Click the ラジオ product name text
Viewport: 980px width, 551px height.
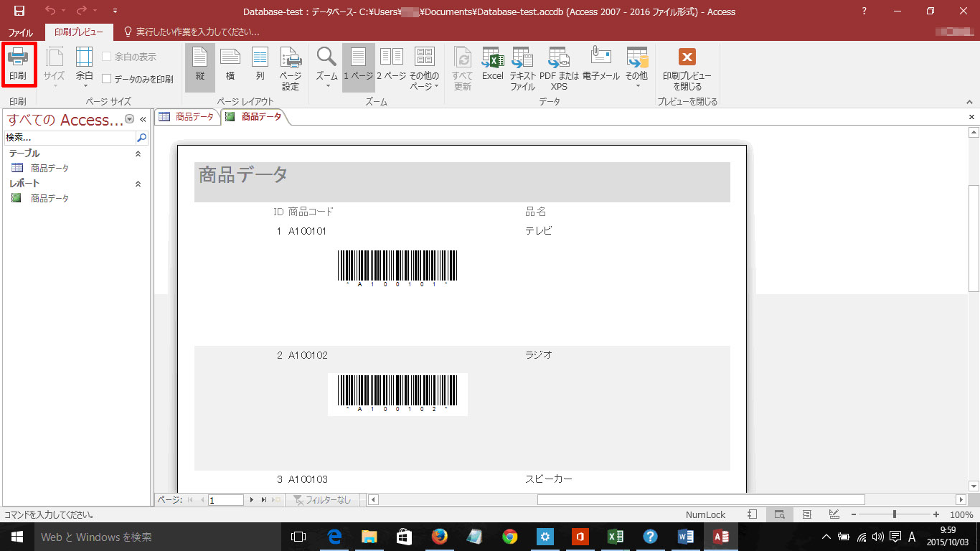[x=539, y=355]
